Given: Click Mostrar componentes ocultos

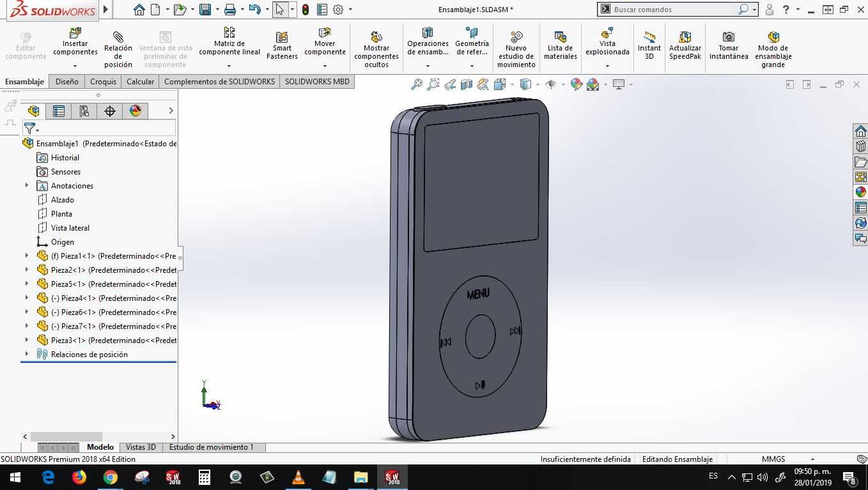Looking at the screenshot, I should point(376,50).
